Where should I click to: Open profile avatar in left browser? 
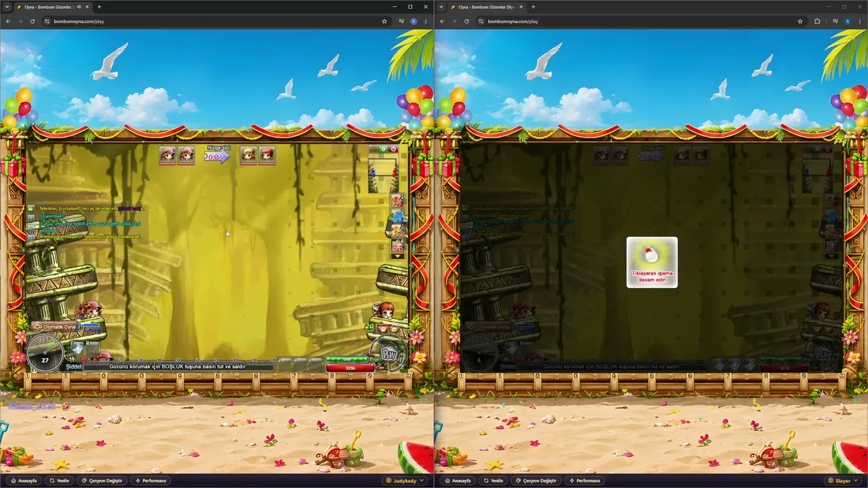tap(414, 21)
